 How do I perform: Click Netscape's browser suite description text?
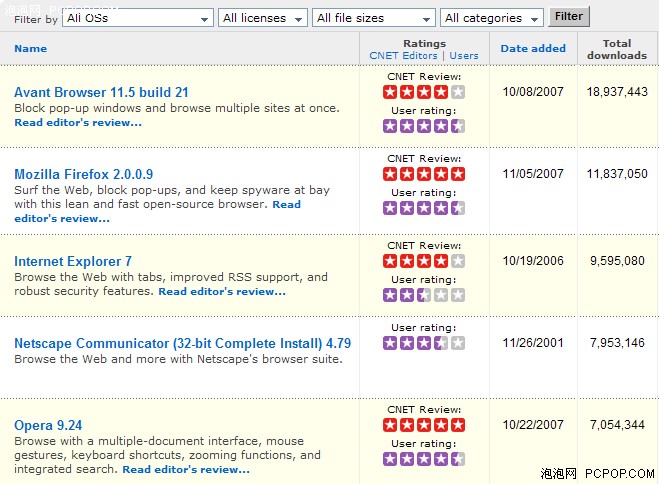pyautogui.click(x=179, y=359)
